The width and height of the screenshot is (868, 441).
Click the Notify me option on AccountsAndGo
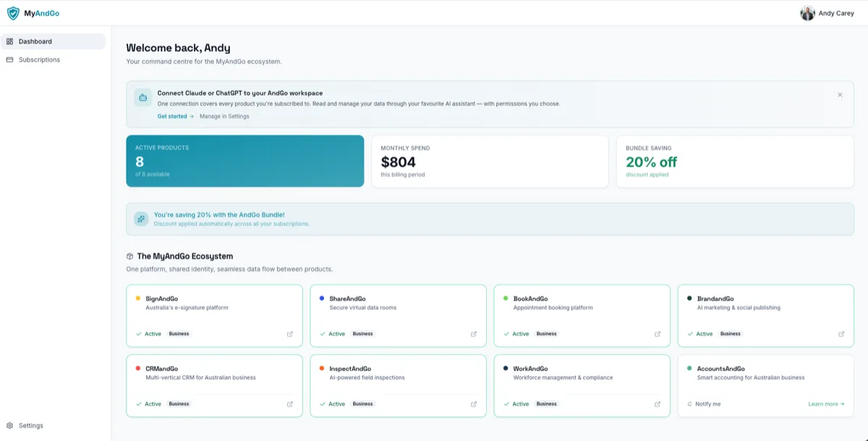point(704,404)
